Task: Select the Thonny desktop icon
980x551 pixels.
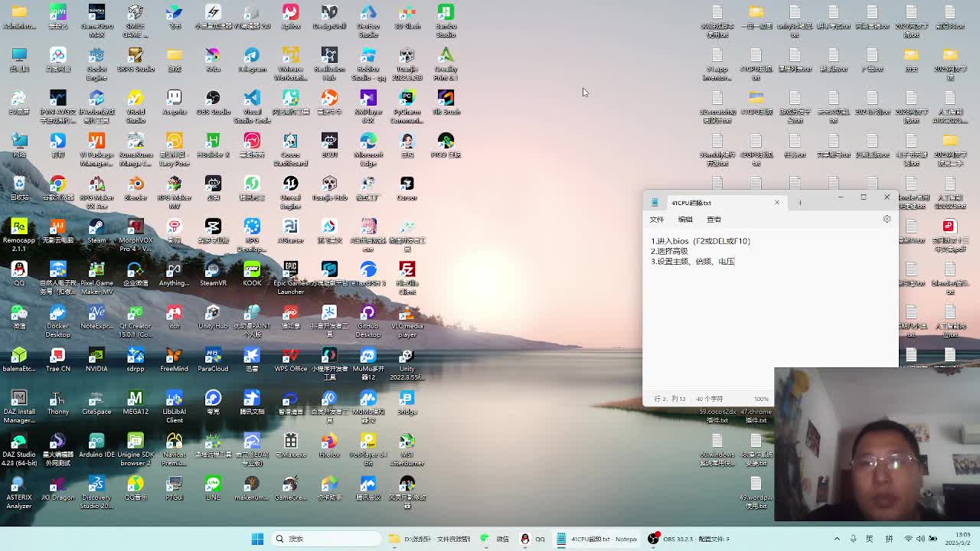Action: [57, 403]
